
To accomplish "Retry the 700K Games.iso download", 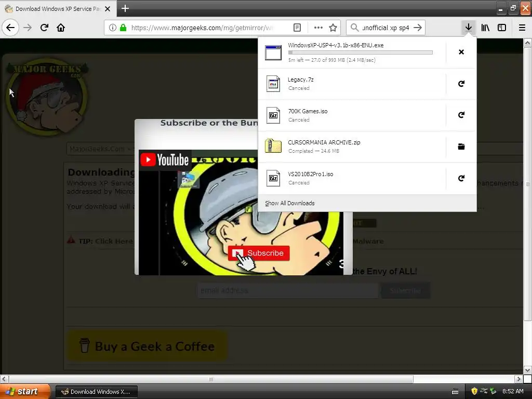I will (461, 115).
